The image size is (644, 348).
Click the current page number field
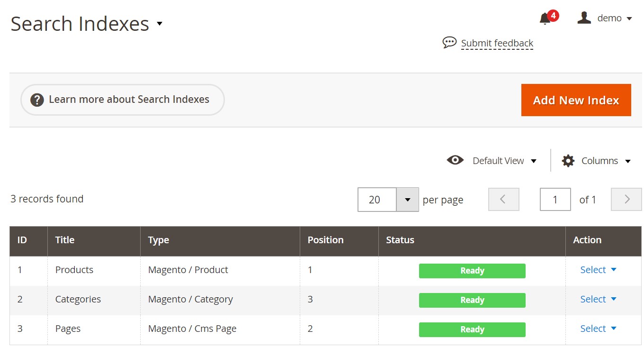[x=555, y=200]
